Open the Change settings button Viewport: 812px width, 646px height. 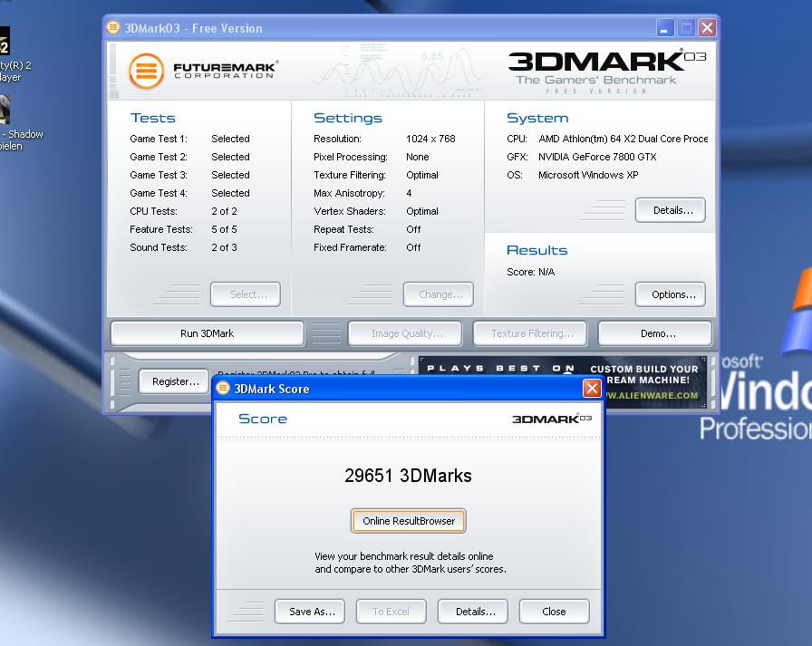439,294
